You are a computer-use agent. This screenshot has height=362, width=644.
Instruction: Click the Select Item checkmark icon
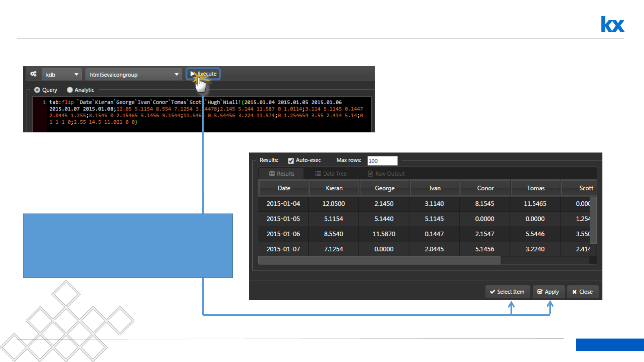pos(492,292)
